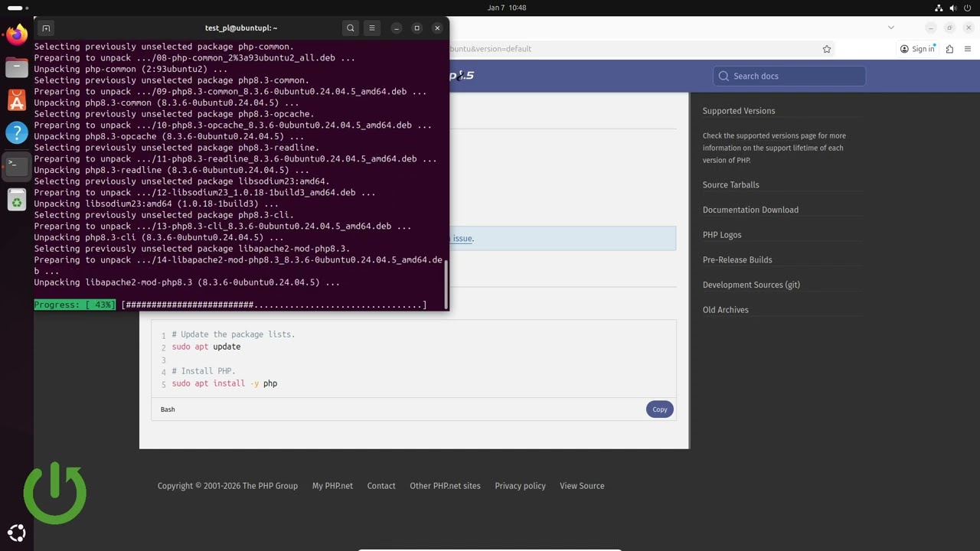Viewport: 980px width, 551px height.
Task: Click the 'Progress: [ 43%]' status text
Action: coord(75,305)
